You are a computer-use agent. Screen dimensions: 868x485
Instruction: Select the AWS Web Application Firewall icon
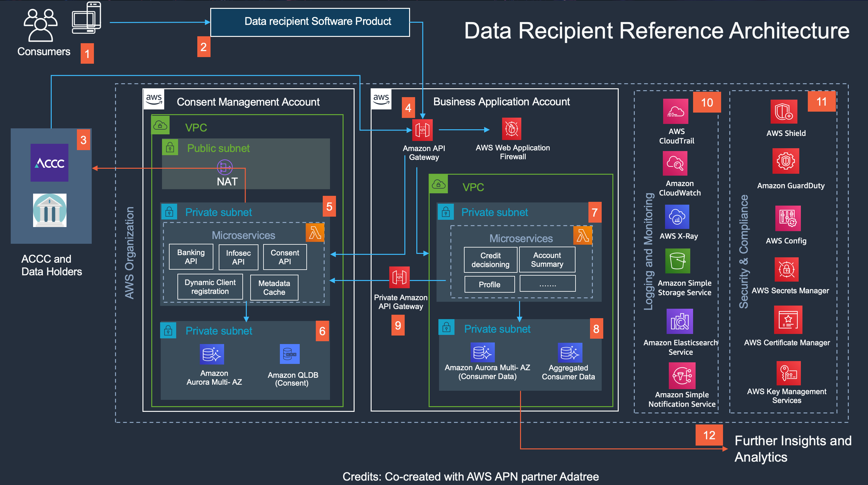(x=511, y=129)
